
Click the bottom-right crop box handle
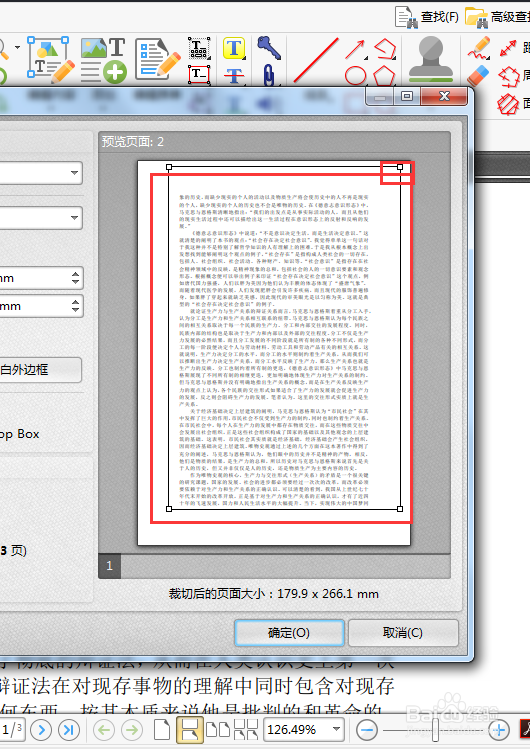coord(400,509)
